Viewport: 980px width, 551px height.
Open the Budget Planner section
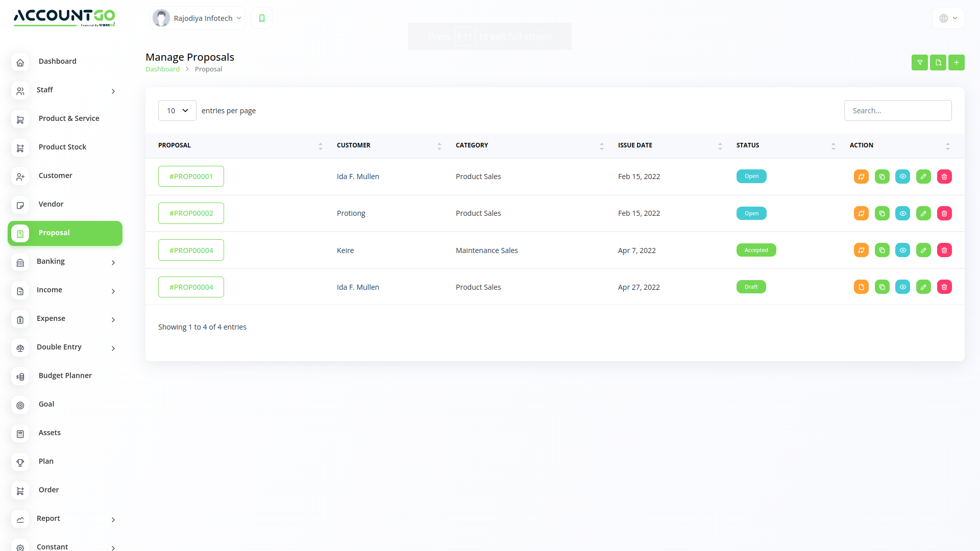(x=65, y=375)
